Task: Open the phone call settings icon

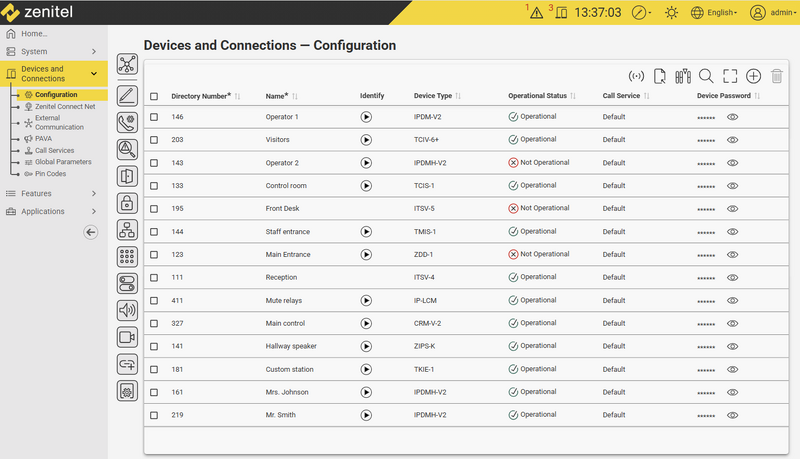Action: pos(127,122)
